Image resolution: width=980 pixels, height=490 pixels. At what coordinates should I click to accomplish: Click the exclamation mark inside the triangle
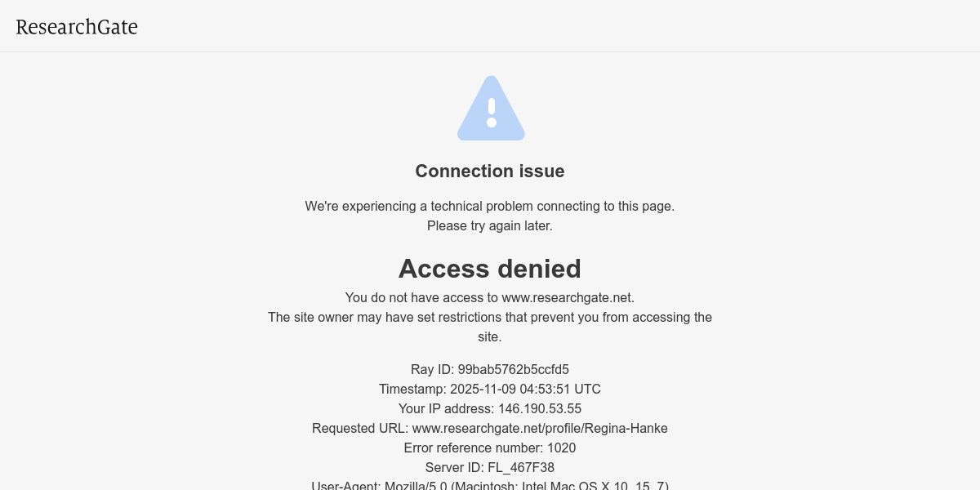(491, 113)
